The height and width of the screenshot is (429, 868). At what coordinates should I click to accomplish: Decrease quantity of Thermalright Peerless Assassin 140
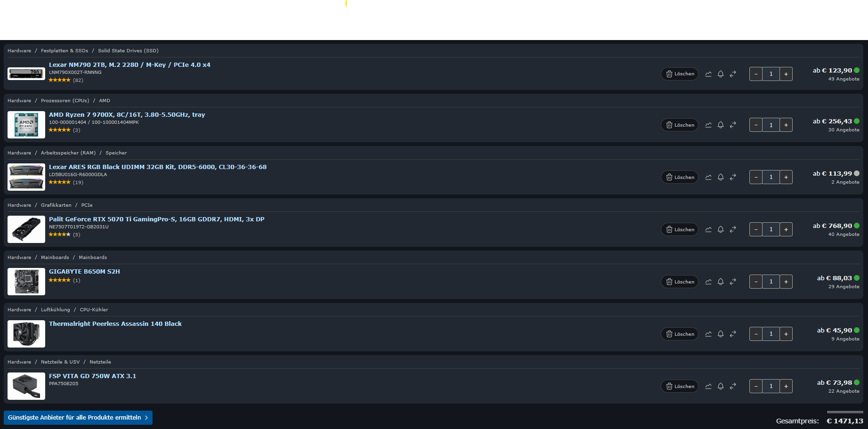[756, 334]
